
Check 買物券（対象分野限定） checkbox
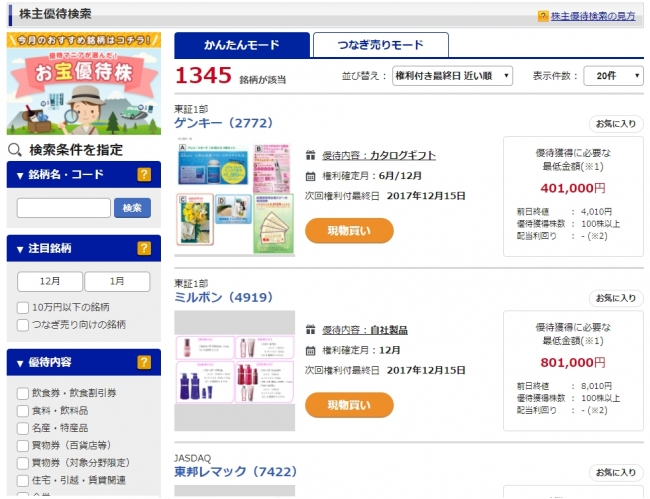point(22,463)
